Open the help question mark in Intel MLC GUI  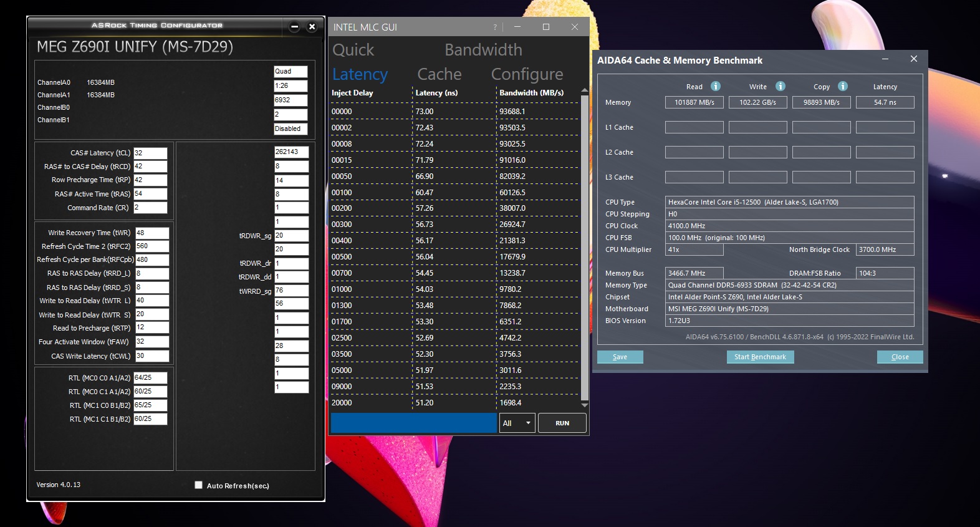point(495,27)
